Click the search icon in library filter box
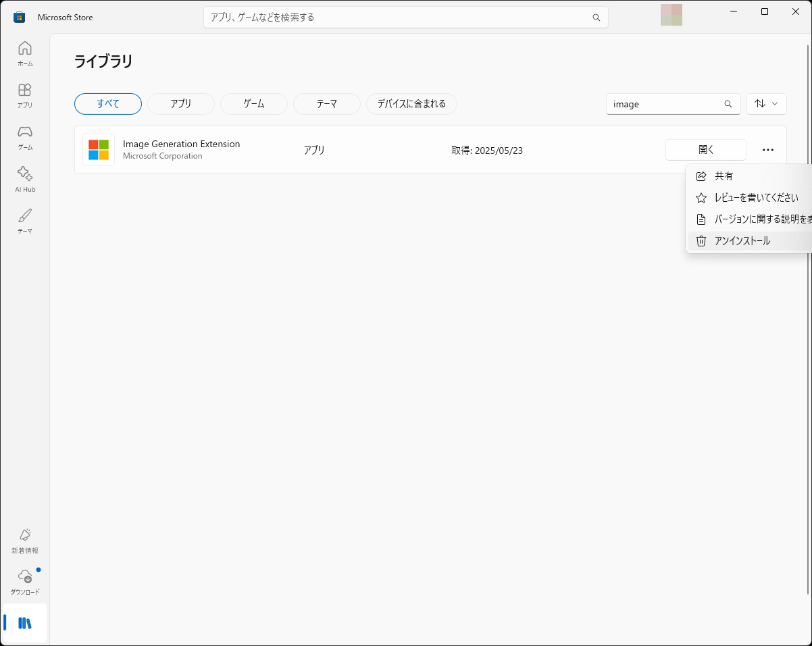 (728, 104)
